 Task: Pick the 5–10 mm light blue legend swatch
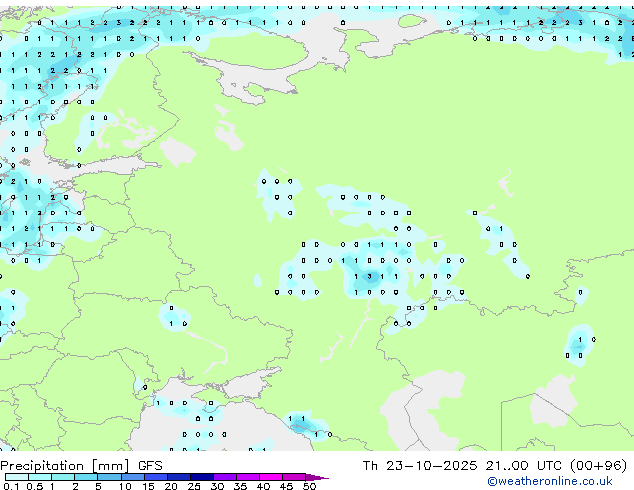(x=109, y=477)
